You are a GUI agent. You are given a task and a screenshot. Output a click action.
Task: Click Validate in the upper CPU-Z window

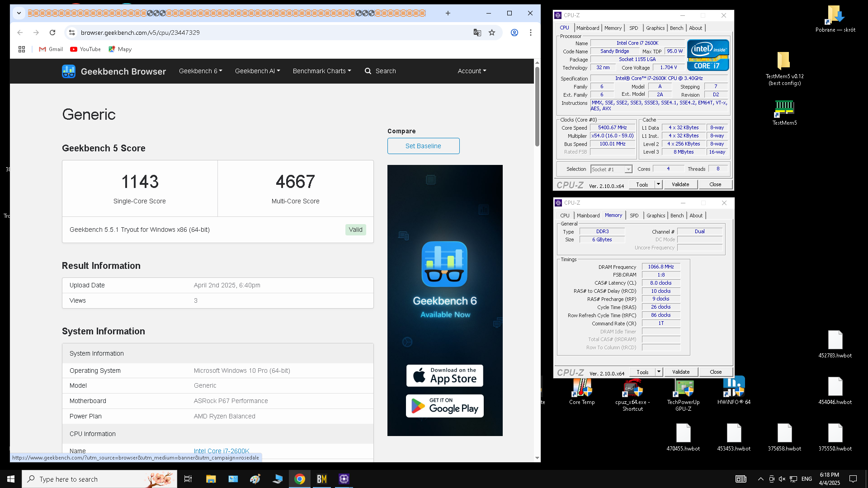(x=680, y=184)
